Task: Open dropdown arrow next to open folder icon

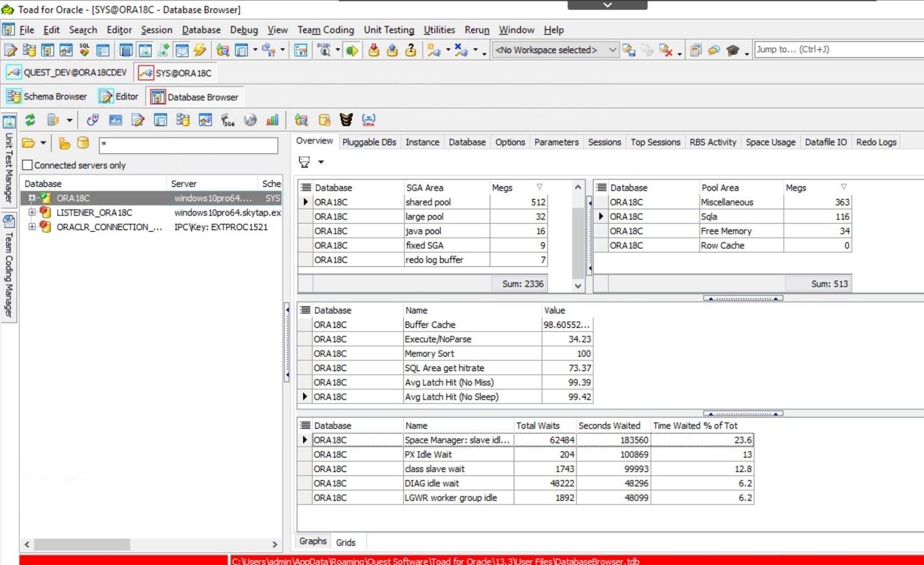Action: 43,143
